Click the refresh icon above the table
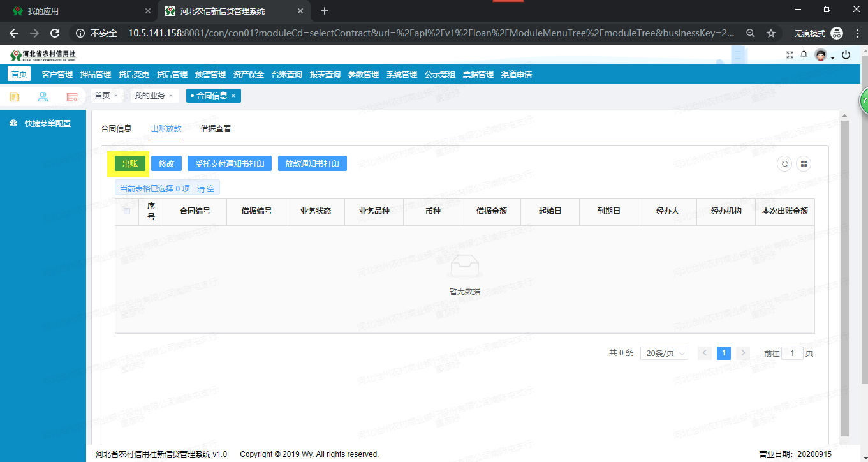Viewport: 868px width, 462px height. (x=784, y=163)
